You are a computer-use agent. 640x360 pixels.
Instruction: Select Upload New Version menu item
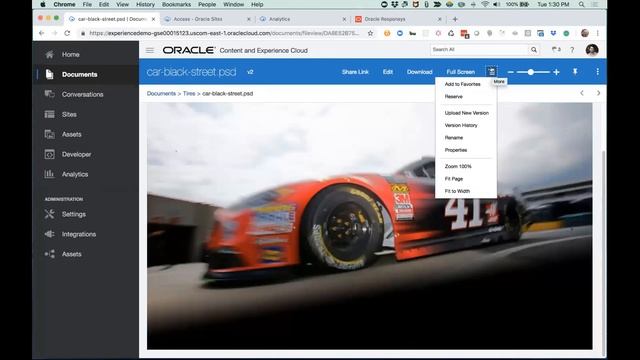(467, 113)
